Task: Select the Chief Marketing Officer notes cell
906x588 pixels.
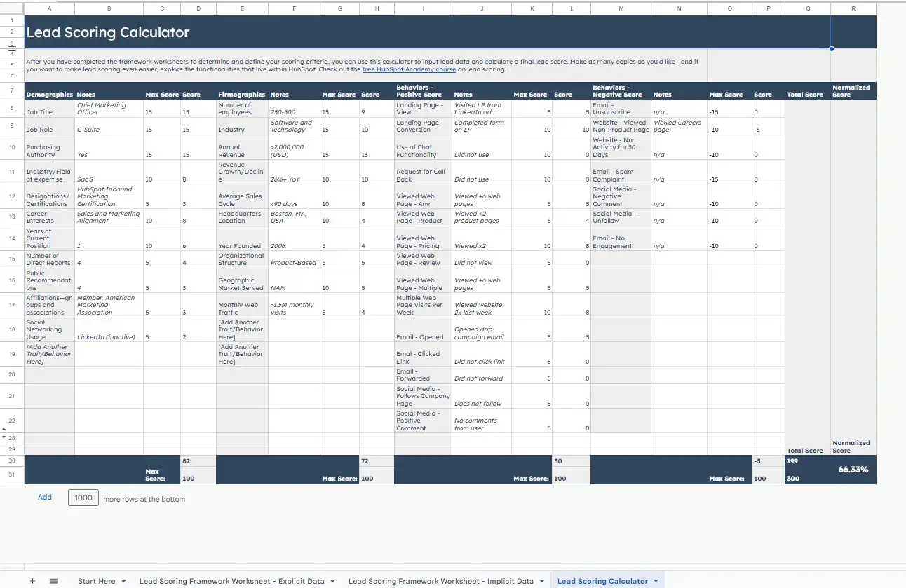Action: 109,109
